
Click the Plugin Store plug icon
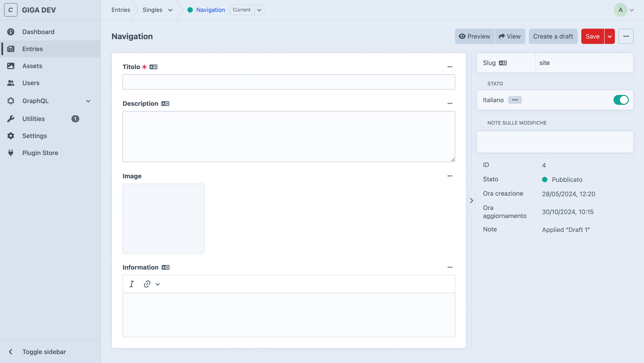click(11, 153)
